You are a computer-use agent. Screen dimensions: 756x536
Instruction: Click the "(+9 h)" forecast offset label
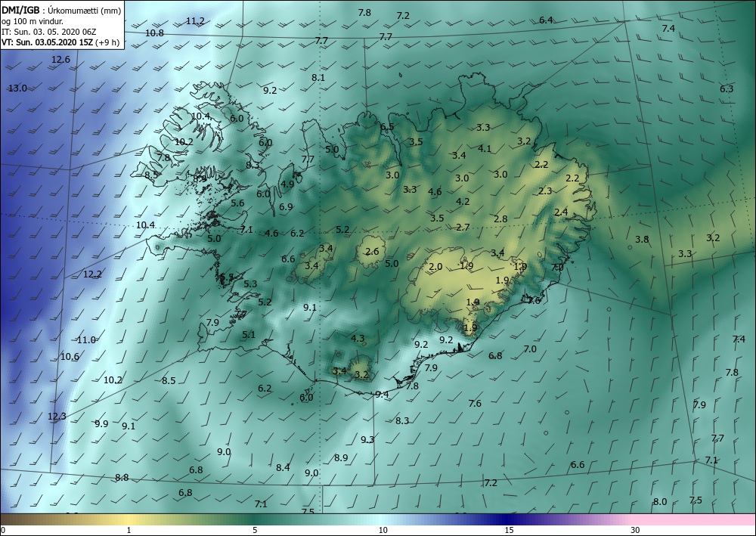pos(107,42)
